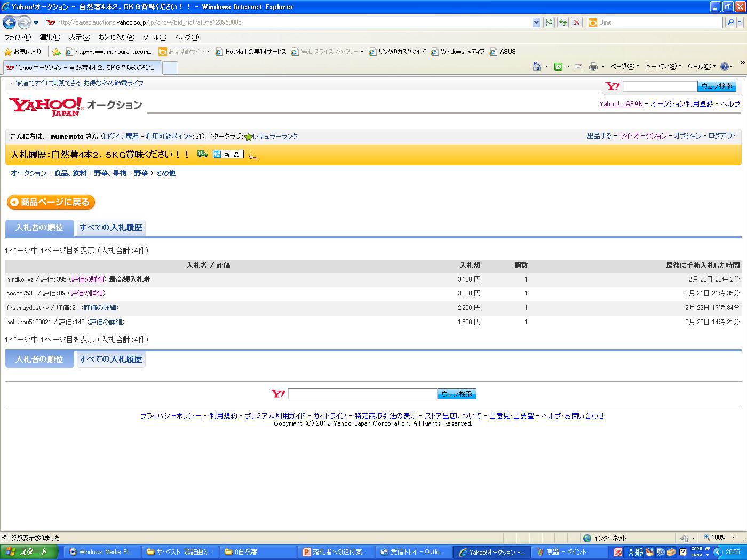Open 評価の詳細 link for cocco7532

pyautogui.click(x=88, y=293)
